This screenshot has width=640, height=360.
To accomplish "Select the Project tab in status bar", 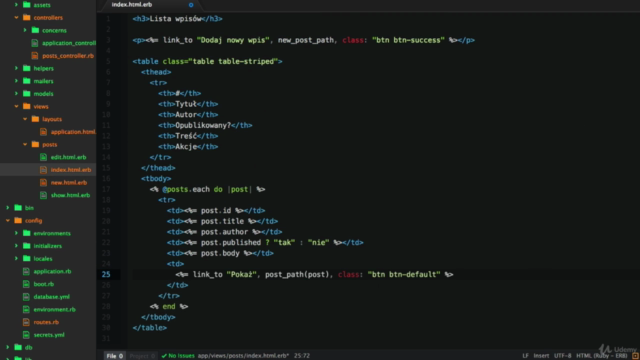I will point(142,356).
